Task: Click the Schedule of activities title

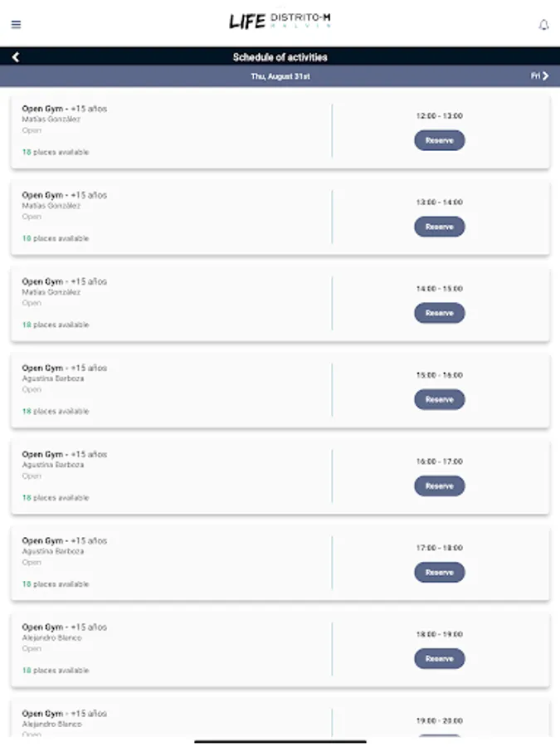Action: [280, 57]
